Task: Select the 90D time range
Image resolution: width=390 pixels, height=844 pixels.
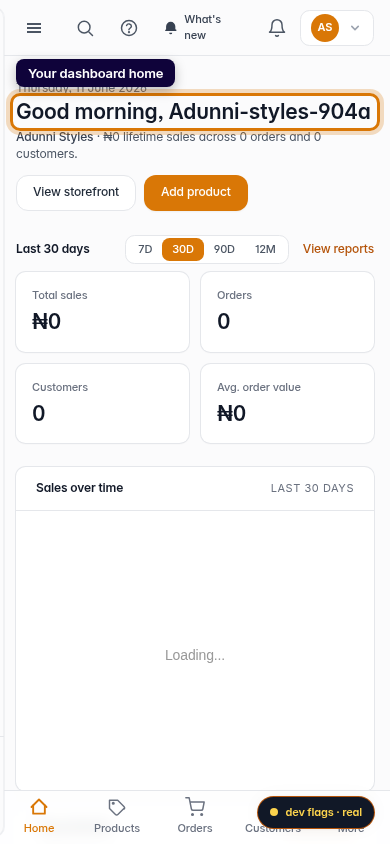Action: tap(224, 249)
